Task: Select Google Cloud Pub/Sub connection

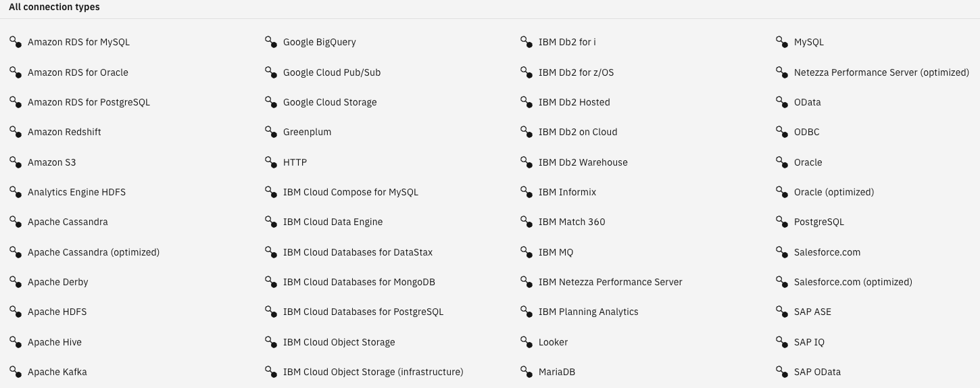Action: tap(332, 72)
